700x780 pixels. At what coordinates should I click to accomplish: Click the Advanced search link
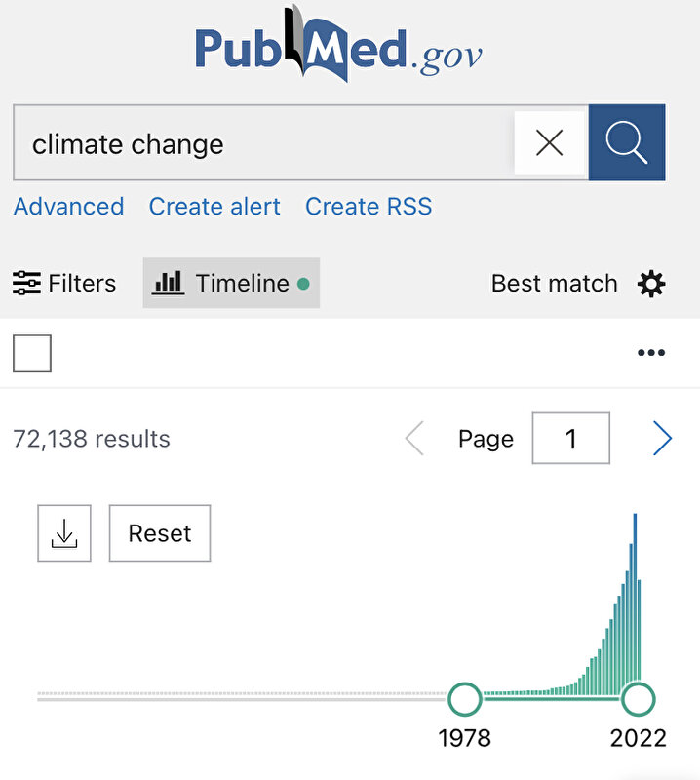[x=68, y=207]
